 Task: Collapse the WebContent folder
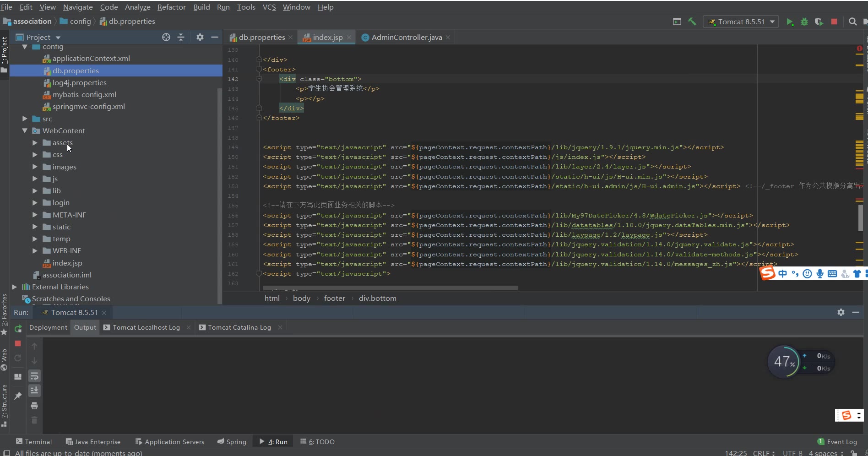[x=25, y=130]
